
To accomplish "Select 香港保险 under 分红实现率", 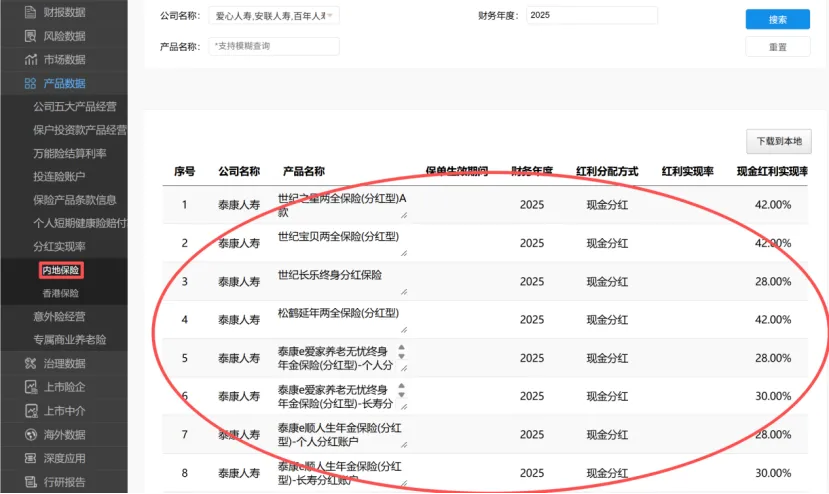I will pos(60,293).
